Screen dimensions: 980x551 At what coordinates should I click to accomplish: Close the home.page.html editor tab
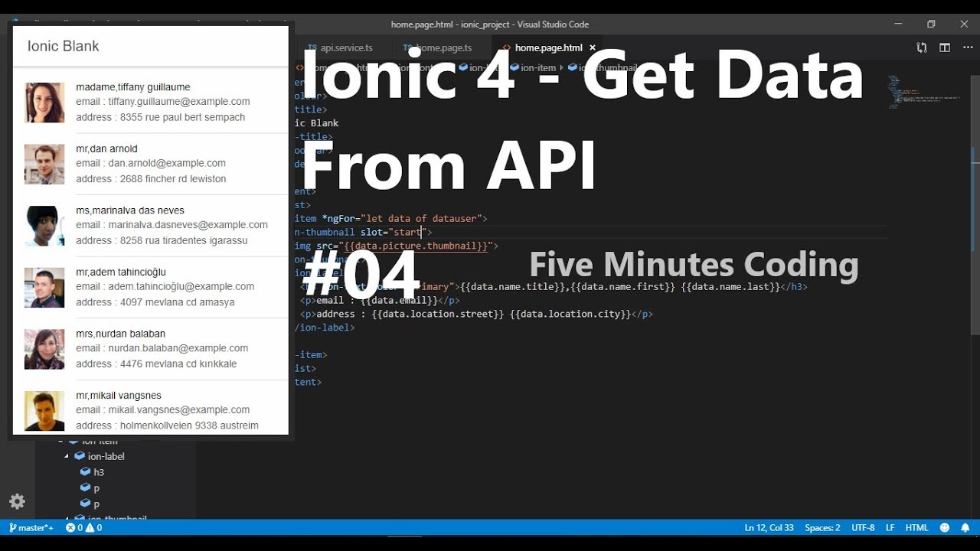click(592, 47)
